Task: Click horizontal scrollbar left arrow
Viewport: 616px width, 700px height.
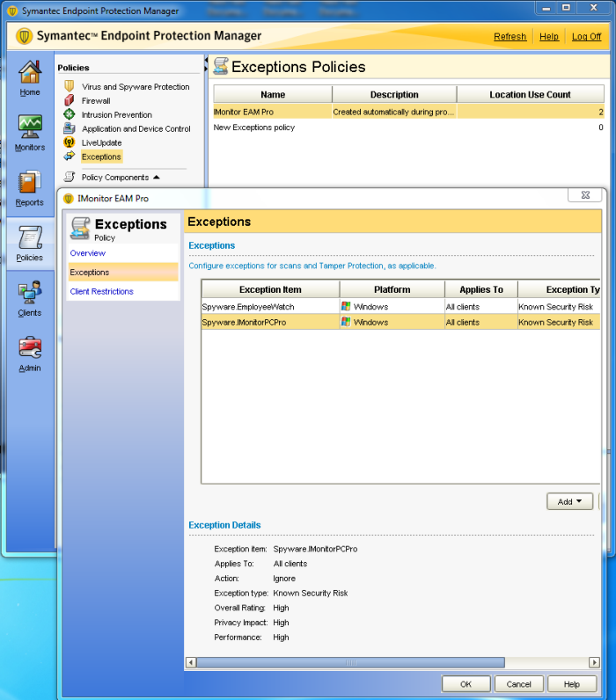Action: point(191,662)
